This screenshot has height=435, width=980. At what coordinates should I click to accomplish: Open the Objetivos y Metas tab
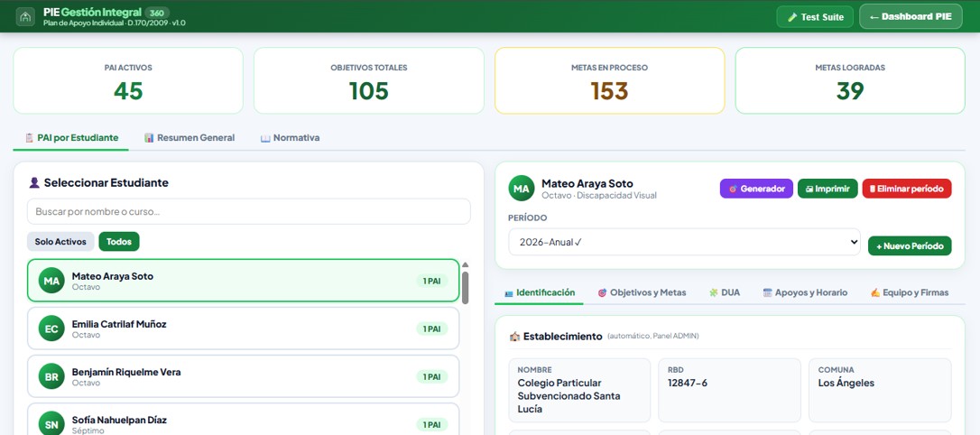click(x=642, y=292)
